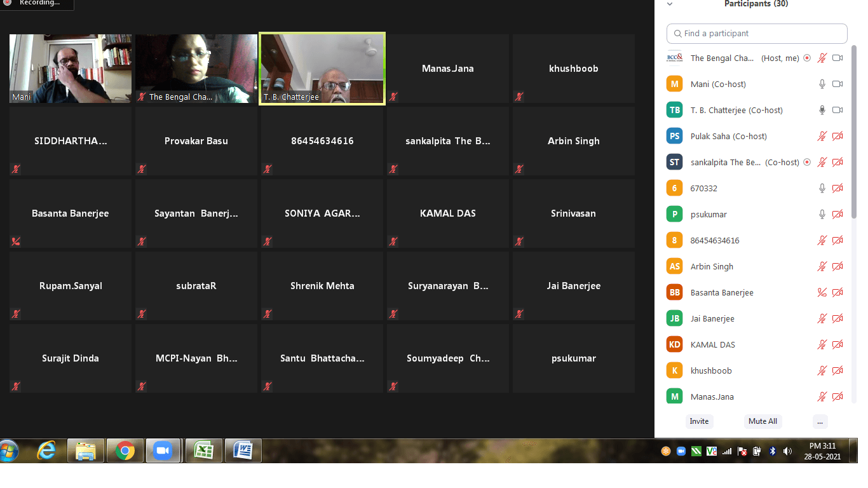Click the muted mic icon for Pulak Saha
This screenshot has height=488, width=868.
(x=822, y=136)
